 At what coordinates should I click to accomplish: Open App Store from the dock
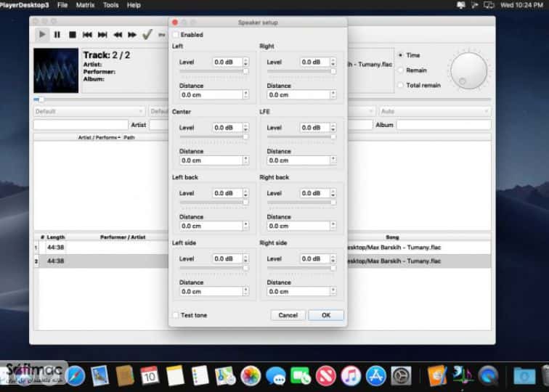pyautogui.click(x=375, y=376)
